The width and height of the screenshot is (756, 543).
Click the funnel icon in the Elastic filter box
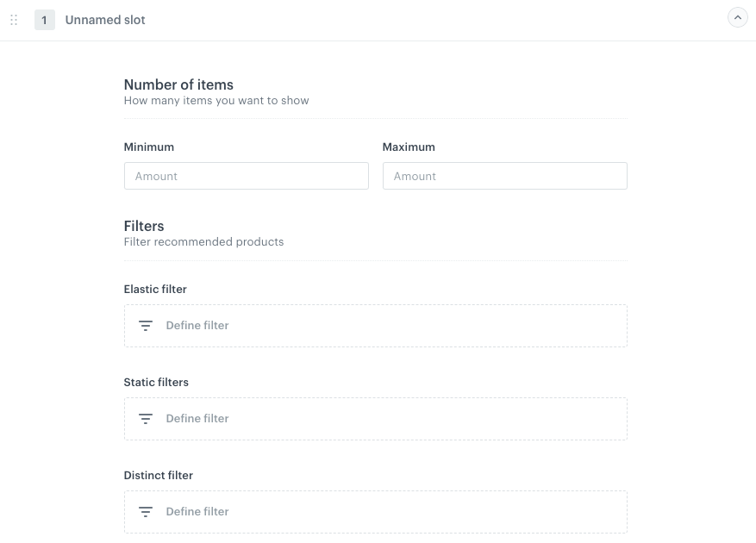pyautogui.click(x=146, y=326)
